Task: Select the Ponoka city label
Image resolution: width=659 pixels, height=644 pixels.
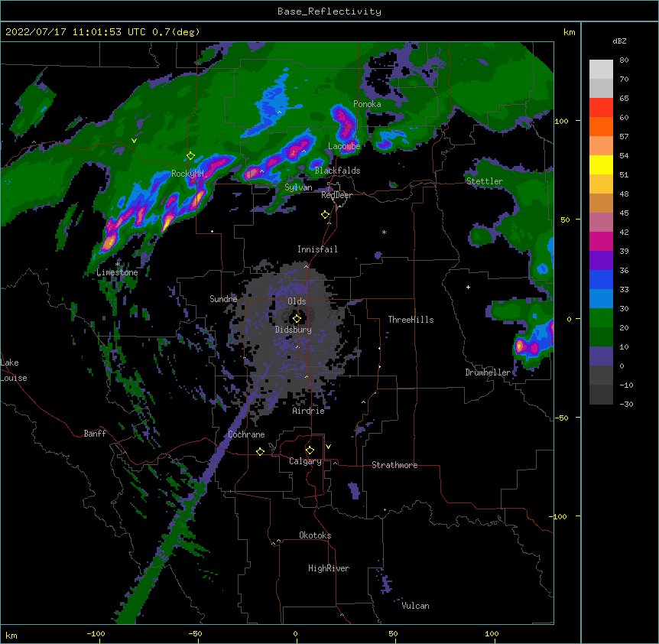Action: click(367, 104)
